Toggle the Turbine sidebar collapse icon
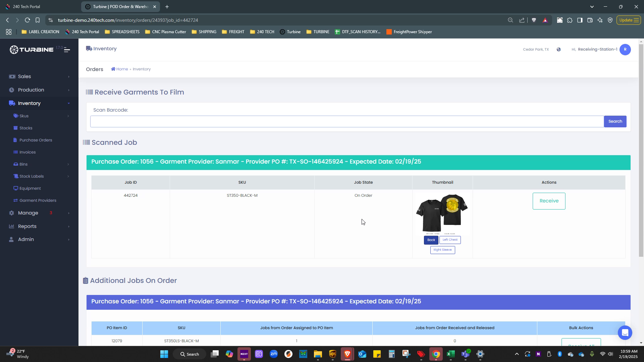This screenshot has width=644, height=362. tap(67, 50)
